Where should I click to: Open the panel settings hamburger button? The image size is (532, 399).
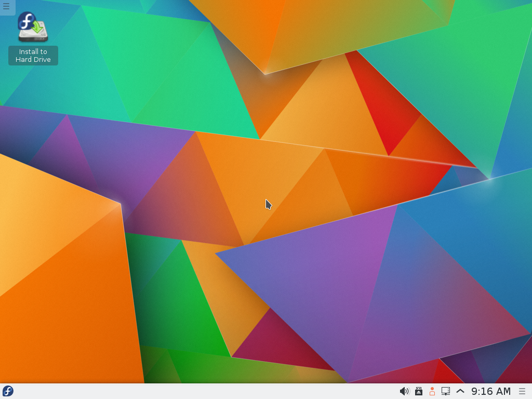523,391
